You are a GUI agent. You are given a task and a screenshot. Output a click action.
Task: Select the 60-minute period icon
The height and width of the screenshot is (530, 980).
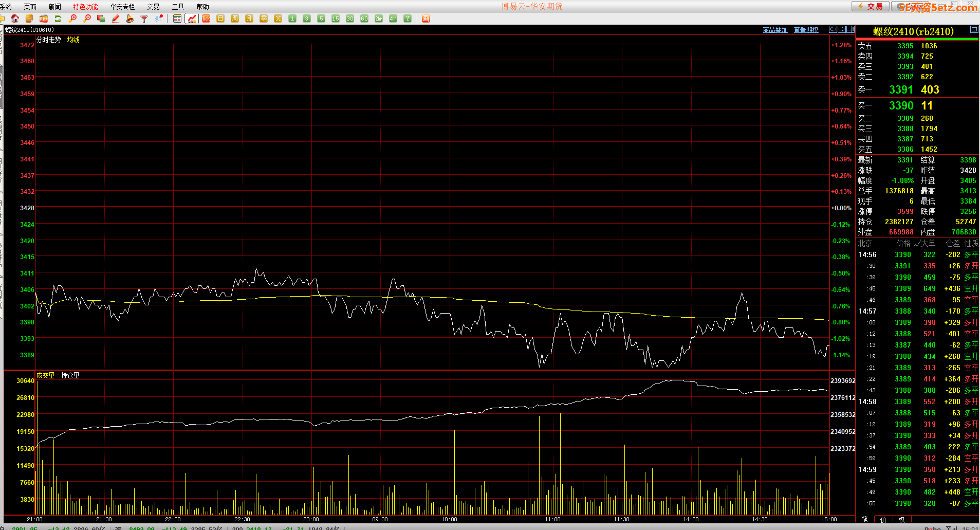[364, 19]
